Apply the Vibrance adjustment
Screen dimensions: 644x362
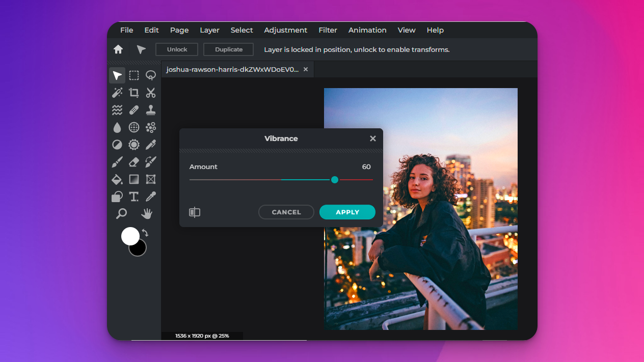point(347,212)
